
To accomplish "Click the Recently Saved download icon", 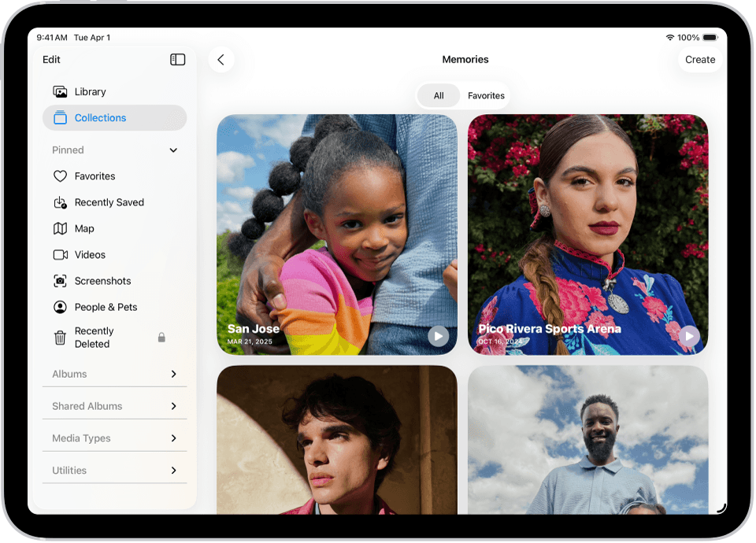I will 60,202.
